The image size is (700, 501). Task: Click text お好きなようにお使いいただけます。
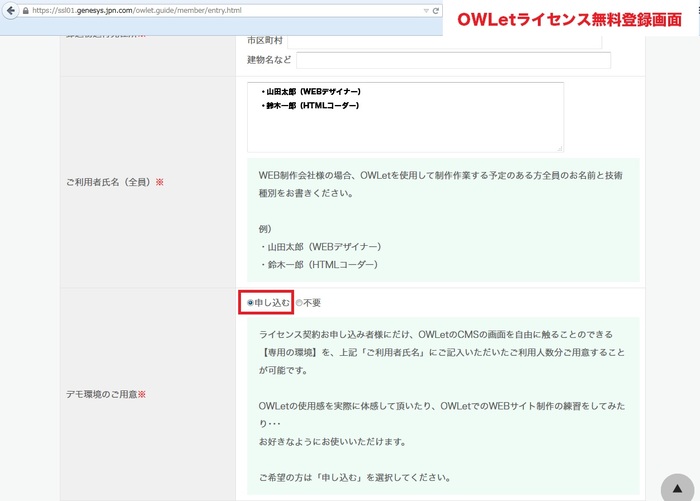(333, 442)
